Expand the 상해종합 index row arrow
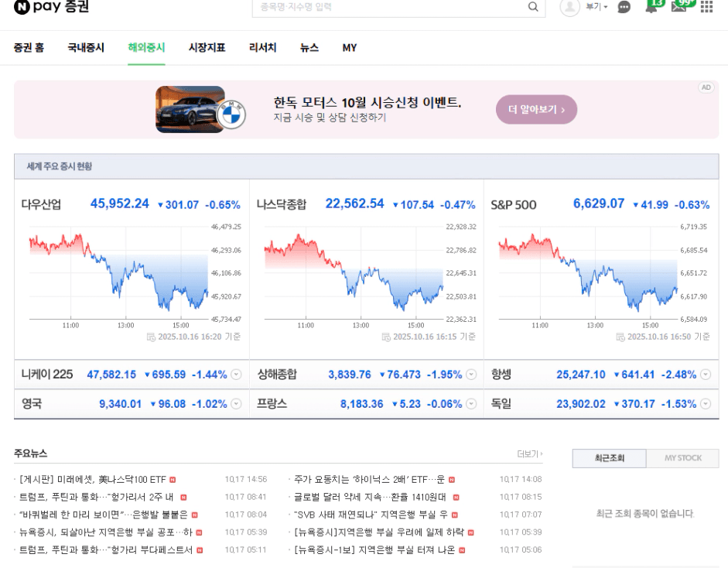 pos(471,375)
